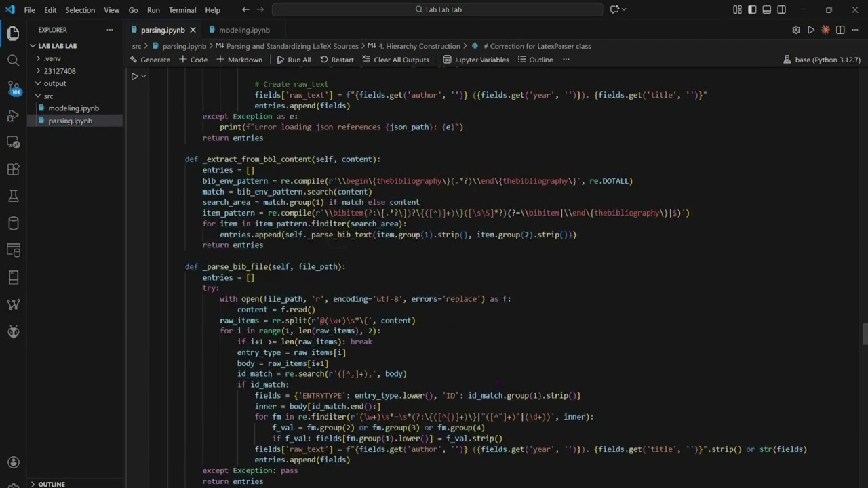
Task: Open notebook Outline
Action: pyautogui.click(x=536, y=60)
